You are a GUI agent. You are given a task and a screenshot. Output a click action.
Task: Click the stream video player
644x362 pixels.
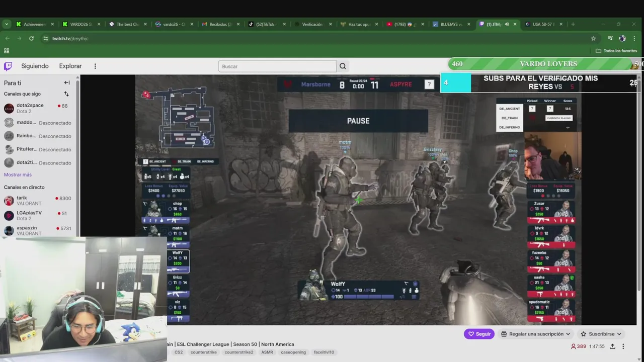pos(358,200)
